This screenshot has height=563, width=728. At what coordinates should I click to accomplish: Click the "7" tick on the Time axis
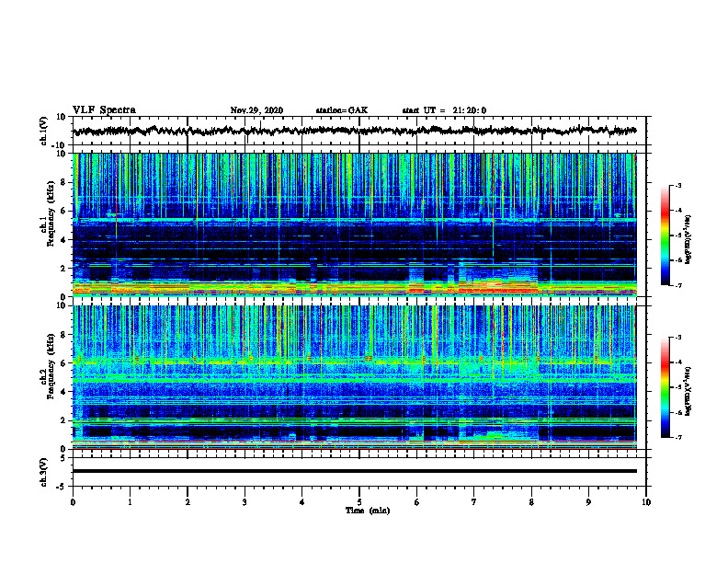[x=474, y=502]
